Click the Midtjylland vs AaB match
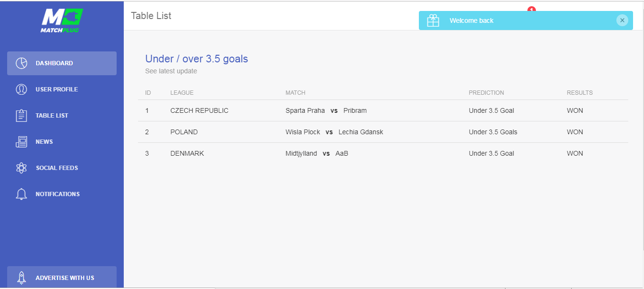The image size is (644, 289). [317, 153]
